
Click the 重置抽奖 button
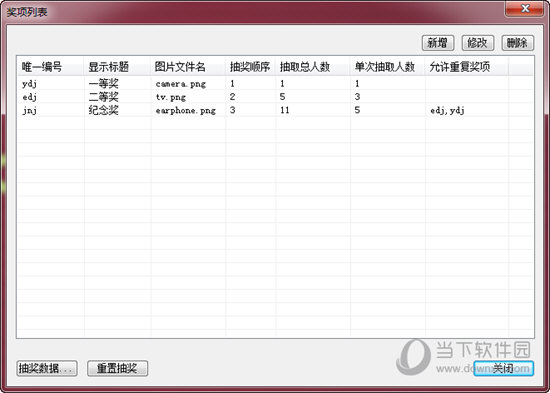[118, 368]
